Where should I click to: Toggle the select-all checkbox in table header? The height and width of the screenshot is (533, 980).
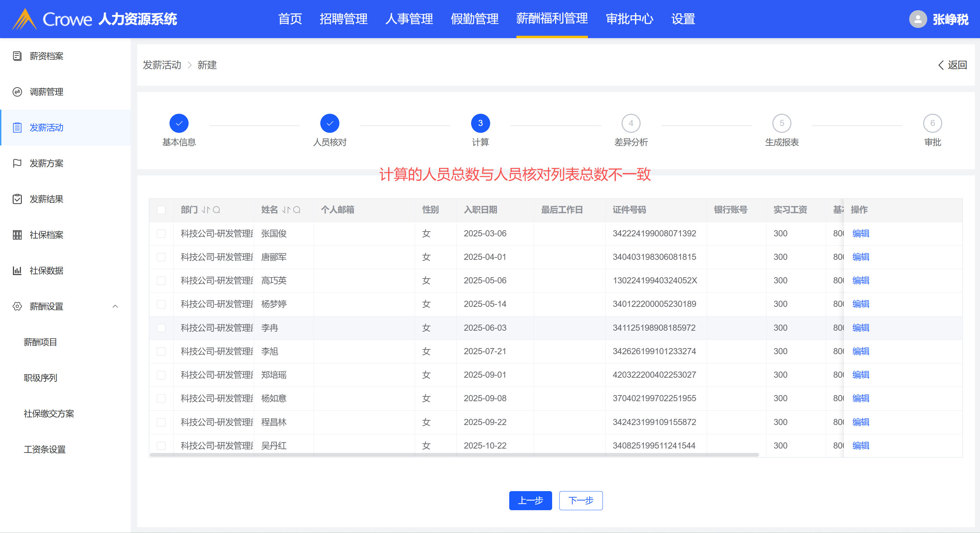coord(161,210)
